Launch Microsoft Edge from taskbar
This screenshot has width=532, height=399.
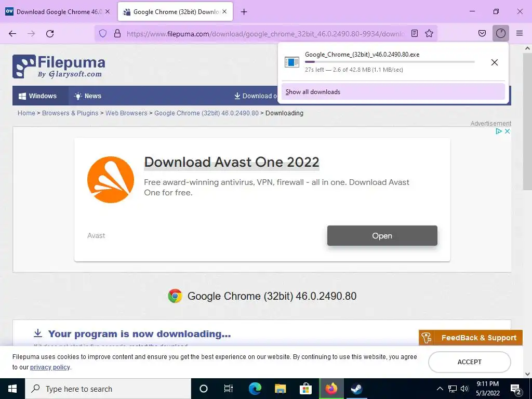255,389
